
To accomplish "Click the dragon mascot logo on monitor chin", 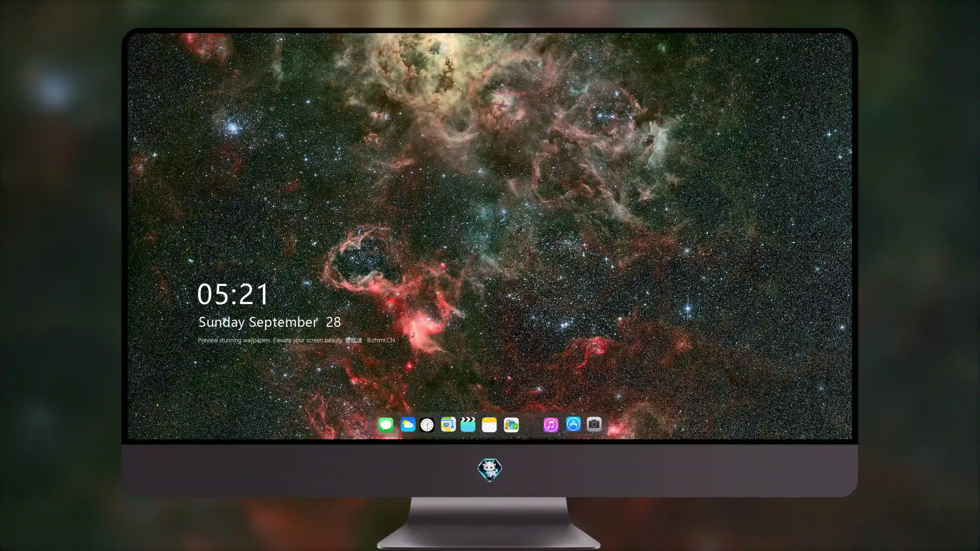I will click(x=490, y=470).
